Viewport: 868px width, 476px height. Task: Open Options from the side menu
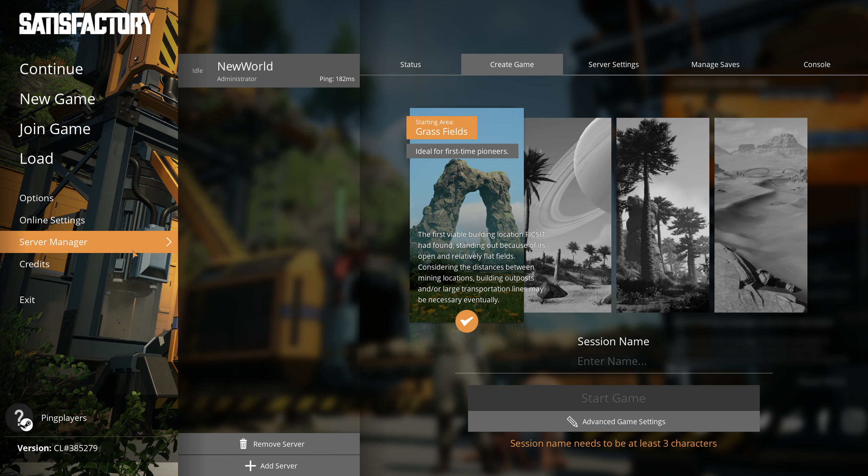pyautogui.click(x=36, y=198)
